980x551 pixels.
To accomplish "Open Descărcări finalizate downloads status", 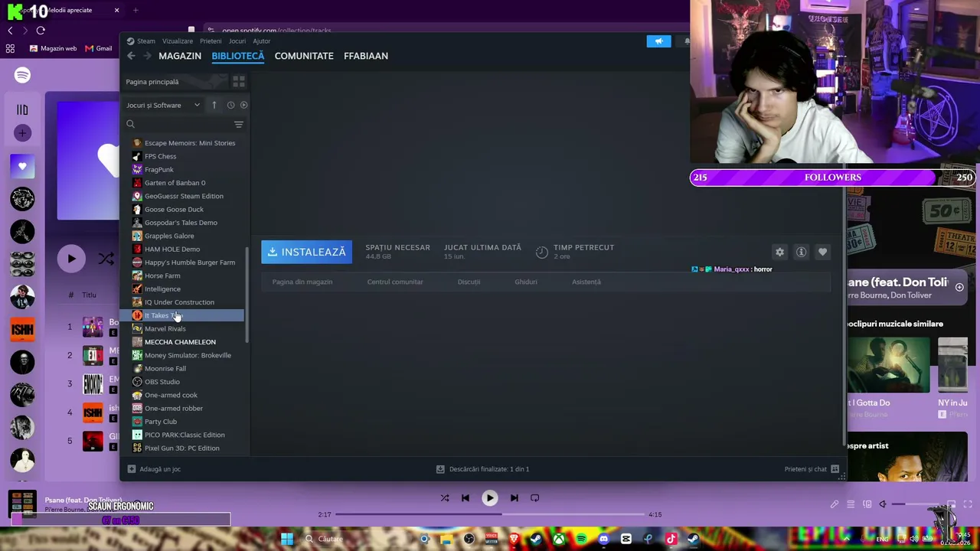I will 482,469.
